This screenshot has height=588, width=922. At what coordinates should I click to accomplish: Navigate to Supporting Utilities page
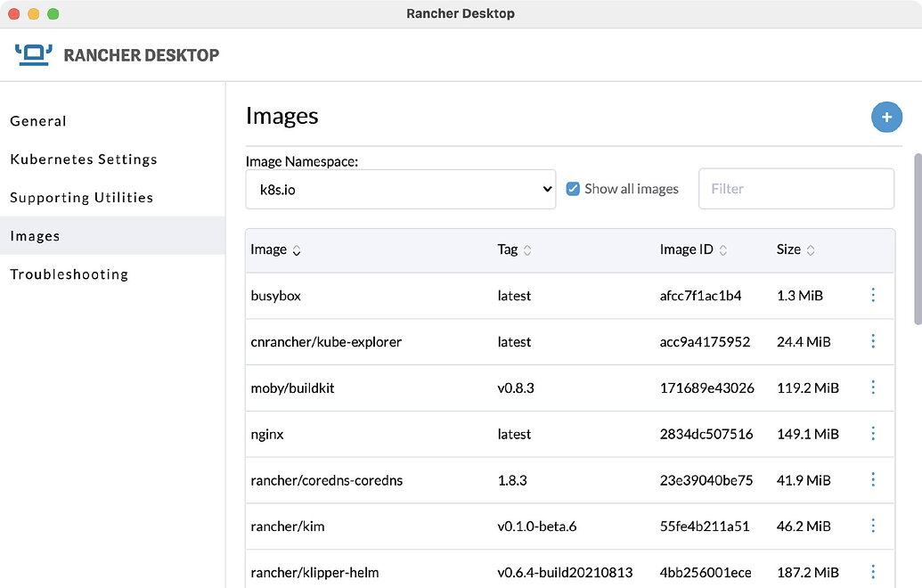click(x=81, y=198)
